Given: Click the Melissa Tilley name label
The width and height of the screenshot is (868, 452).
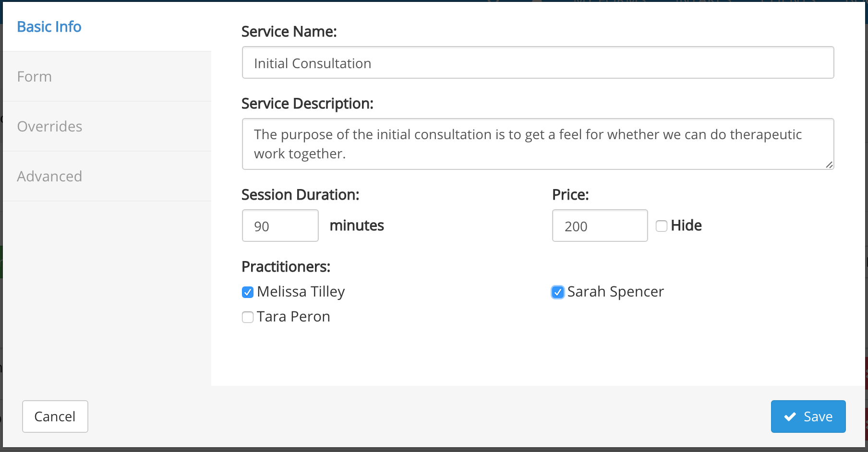Looking at the screenshot, I should pos(301,292).
